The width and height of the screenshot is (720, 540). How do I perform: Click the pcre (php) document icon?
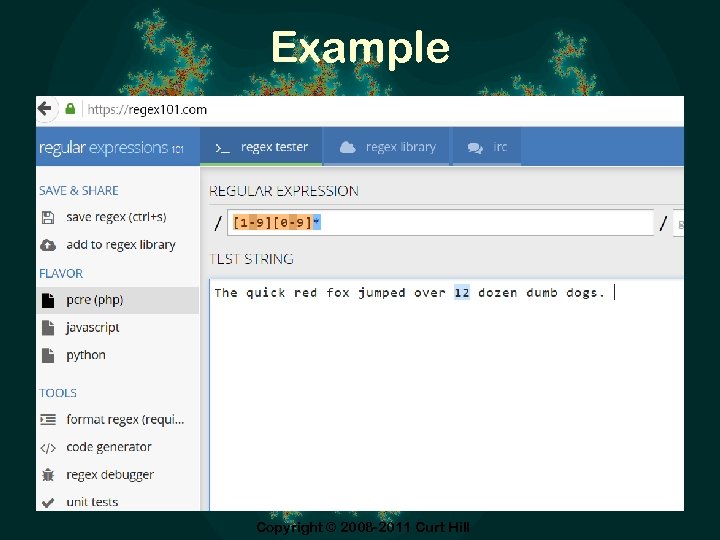[x=48, y=301]
